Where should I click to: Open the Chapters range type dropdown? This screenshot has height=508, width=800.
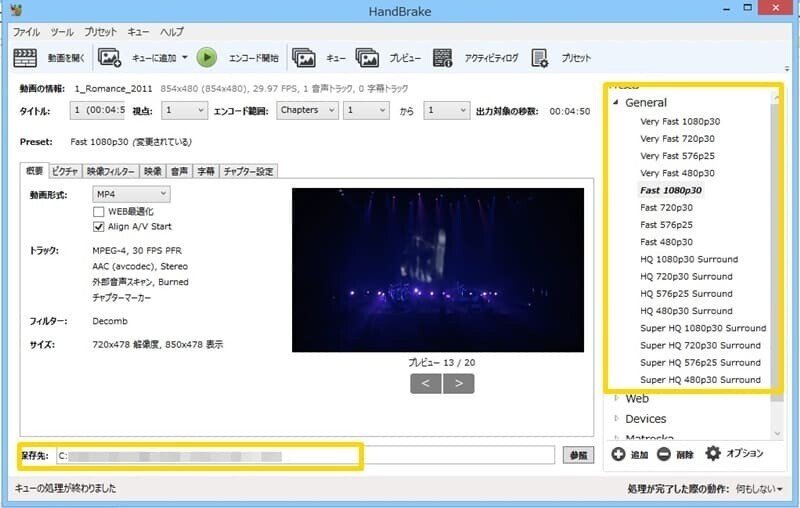(307, 110)
